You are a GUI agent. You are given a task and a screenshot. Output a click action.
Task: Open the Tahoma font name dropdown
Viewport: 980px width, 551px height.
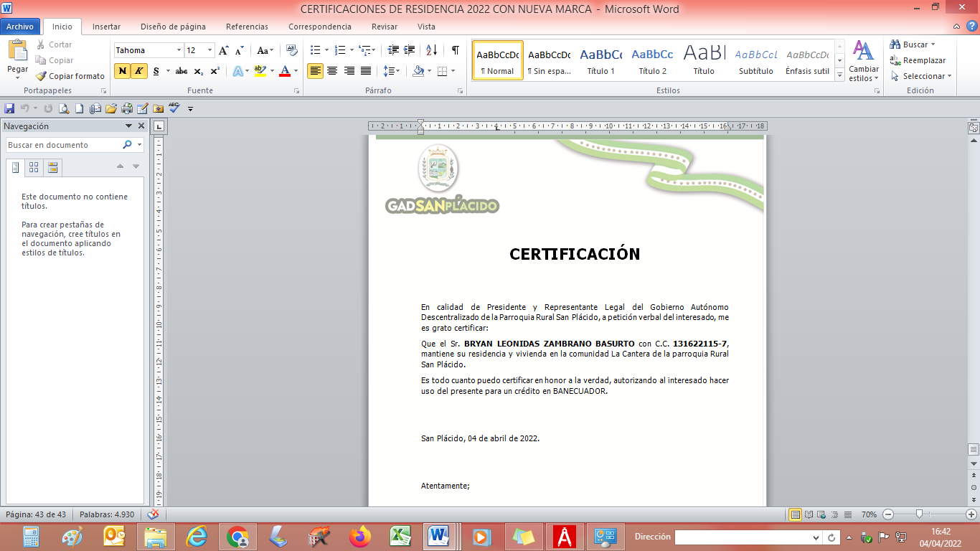coord(179,50)
